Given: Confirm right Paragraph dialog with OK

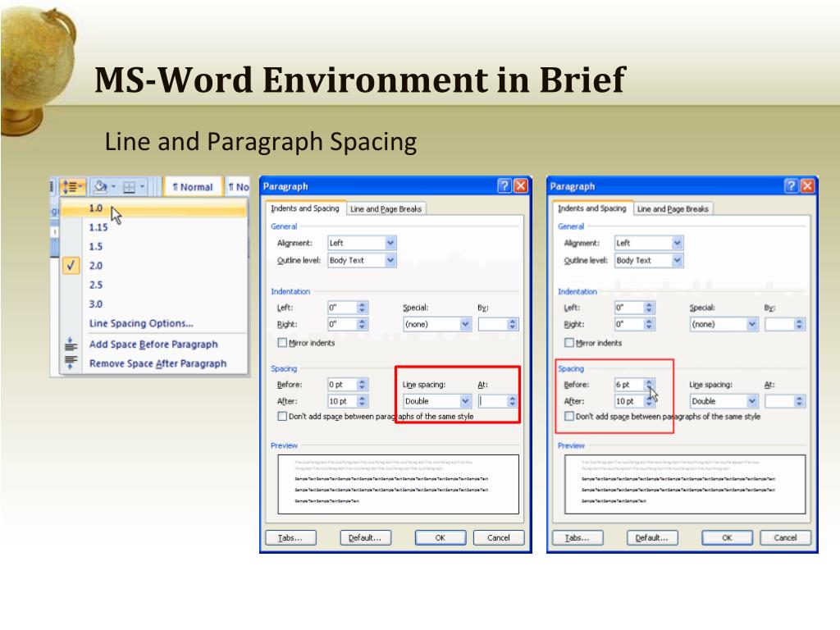Looking at the screenshot, I should 727,538.
